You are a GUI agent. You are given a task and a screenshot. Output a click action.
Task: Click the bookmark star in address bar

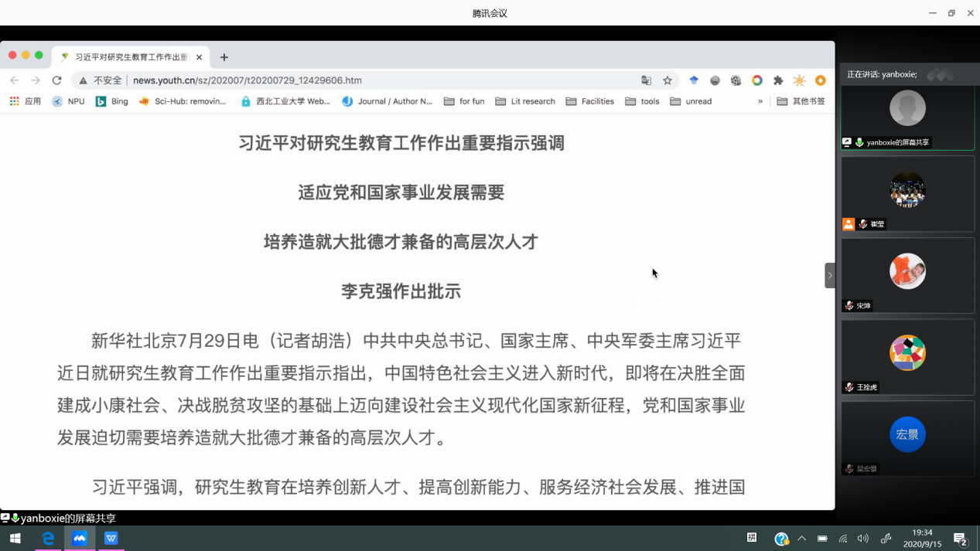[x=668, y=80]
